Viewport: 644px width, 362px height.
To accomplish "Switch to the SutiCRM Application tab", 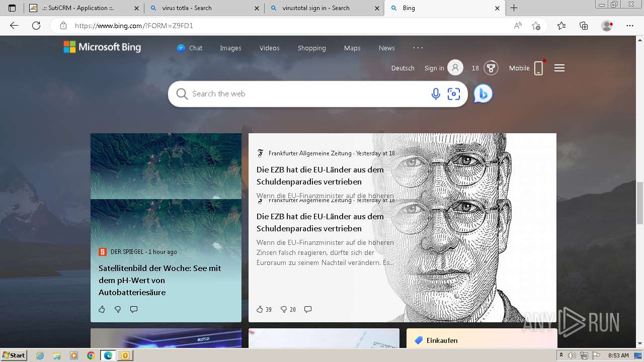I will tap(85, 8).
